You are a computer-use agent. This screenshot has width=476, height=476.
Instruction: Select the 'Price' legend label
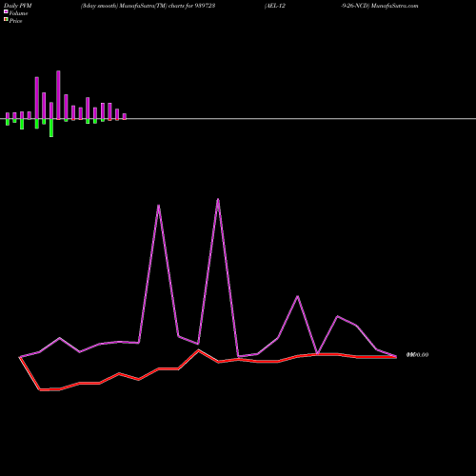pyautogui.click(x=15, y=21)
